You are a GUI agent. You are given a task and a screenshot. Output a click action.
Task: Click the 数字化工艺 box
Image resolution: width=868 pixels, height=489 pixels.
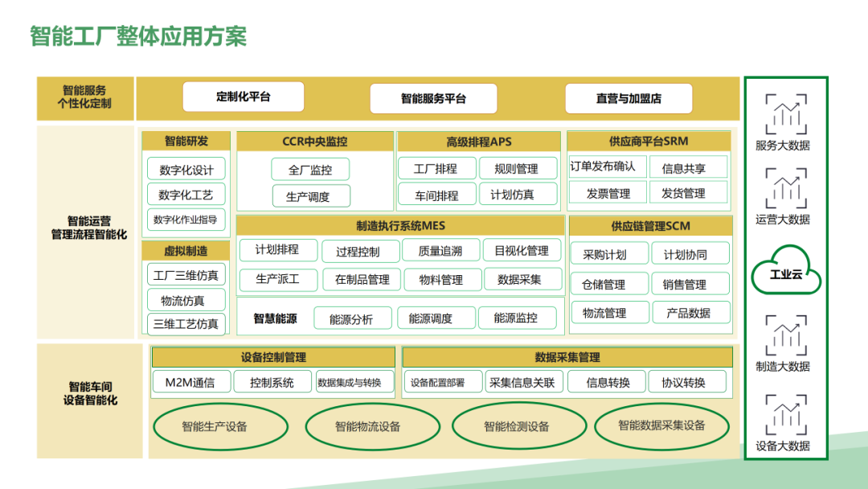[186, 195]
